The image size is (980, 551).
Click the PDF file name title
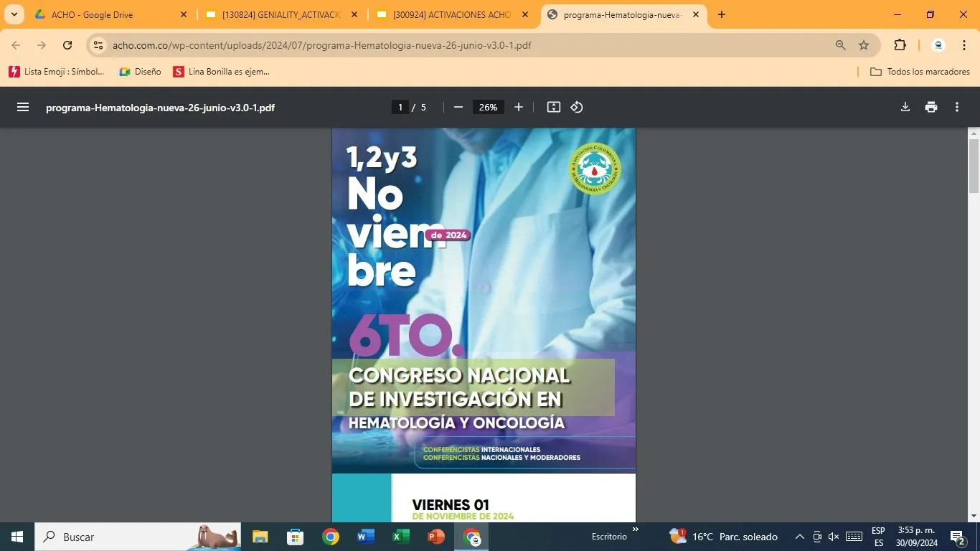(160, 108)
